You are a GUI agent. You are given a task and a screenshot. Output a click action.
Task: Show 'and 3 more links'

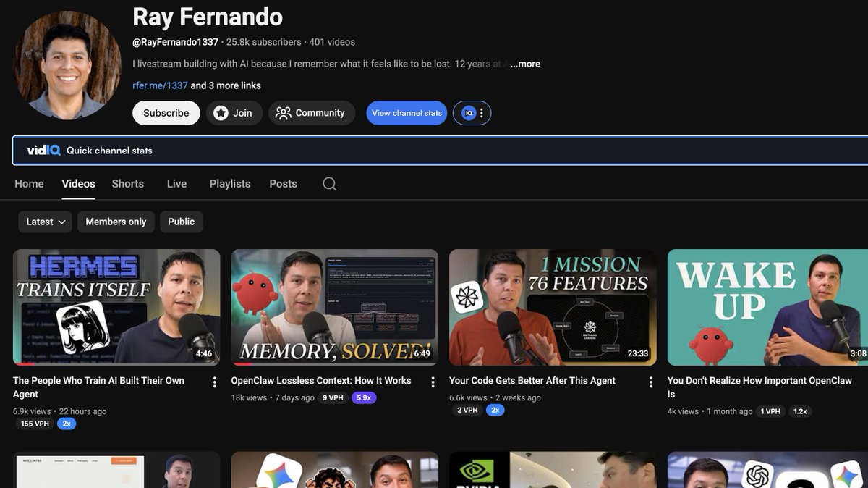[x=226, y=85]
